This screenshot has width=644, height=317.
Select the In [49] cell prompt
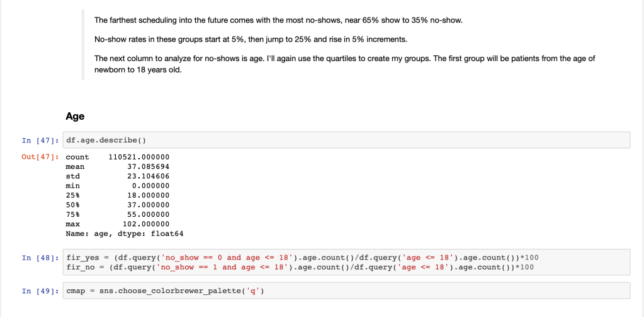pyautogui.click(x=39, y=291)
